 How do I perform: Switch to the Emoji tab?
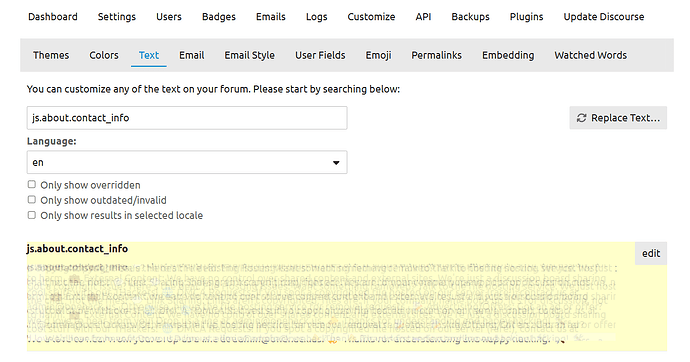pyautogui.click(x=378, y=55)
